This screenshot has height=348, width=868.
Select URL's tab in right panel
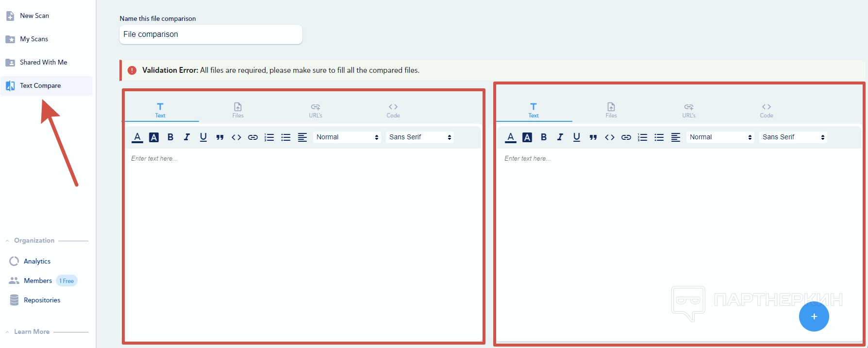(689, 111)
